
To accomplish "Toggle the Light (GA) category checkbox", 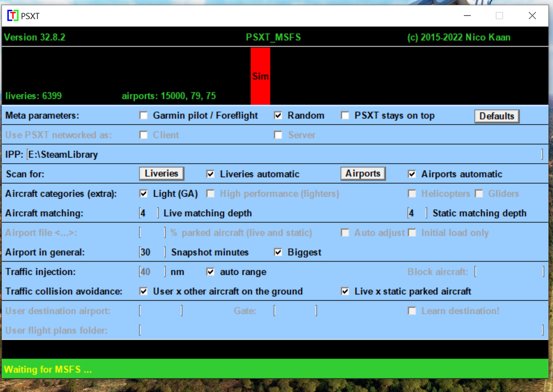I will 144,194.
